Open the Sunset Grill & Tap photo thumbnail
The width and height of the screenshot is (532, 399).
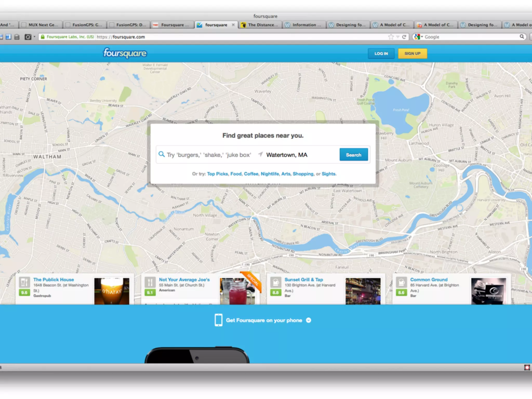(363, 291)
